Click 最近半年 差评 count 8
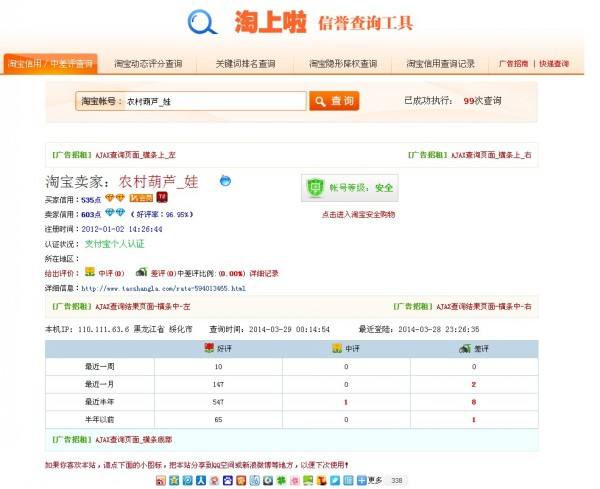The width and height of the screenshot is (600, 489). 474,402
